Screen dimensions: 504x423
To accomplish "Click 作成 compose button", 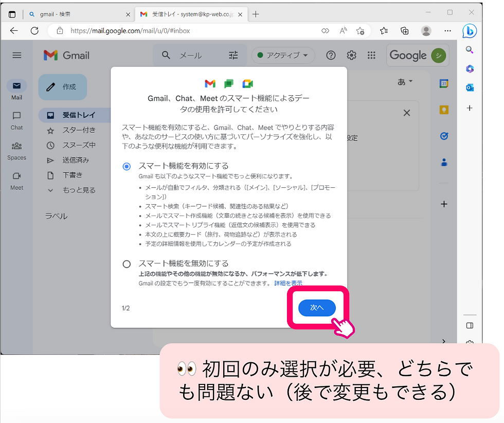I will pyautogui.click(x=63, y=87).
